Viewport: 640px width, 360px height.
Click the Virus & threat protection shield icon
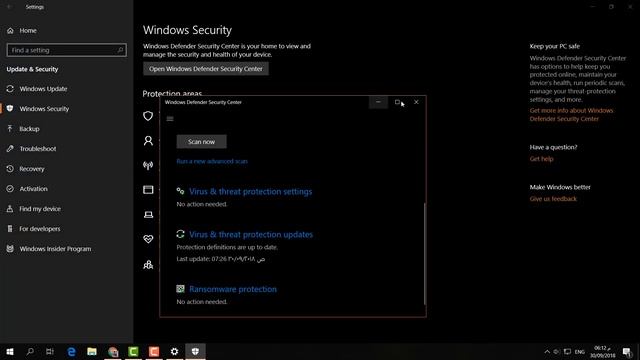pyautogui.click(x=148, y=116)
